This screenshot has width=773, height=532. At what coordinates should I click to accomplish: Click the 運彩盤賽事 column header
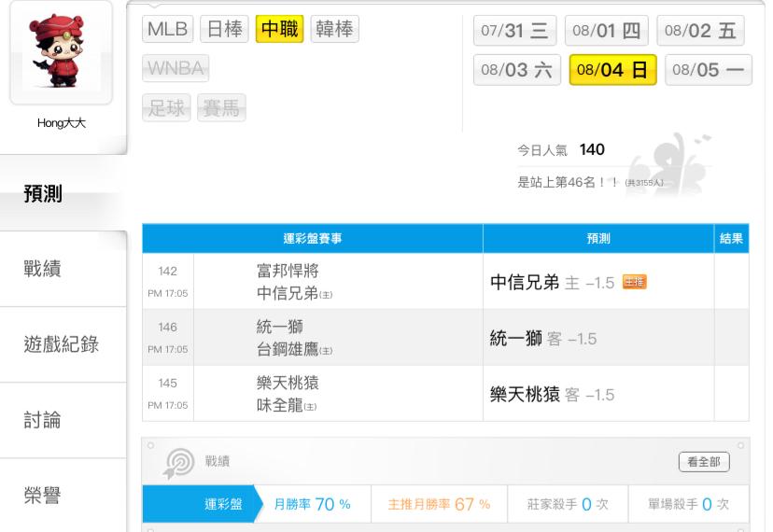point(313,239)
